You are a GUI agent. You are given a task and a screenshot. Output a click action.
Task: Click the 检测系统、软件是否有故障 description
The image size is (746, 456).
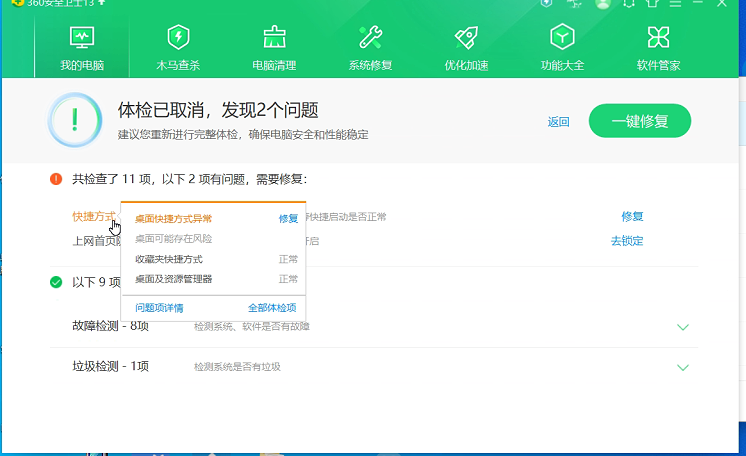click(x=252, y=327)
